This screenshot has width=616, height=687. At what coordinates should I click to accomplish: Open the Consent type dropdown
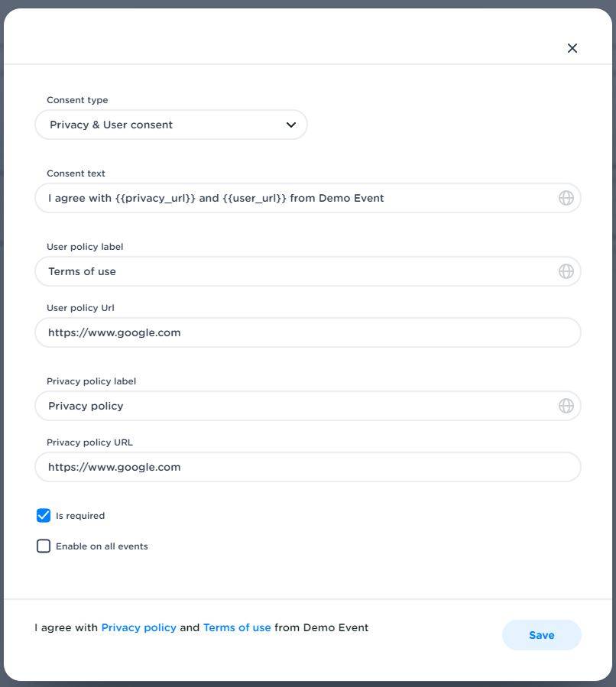(170, 125)
